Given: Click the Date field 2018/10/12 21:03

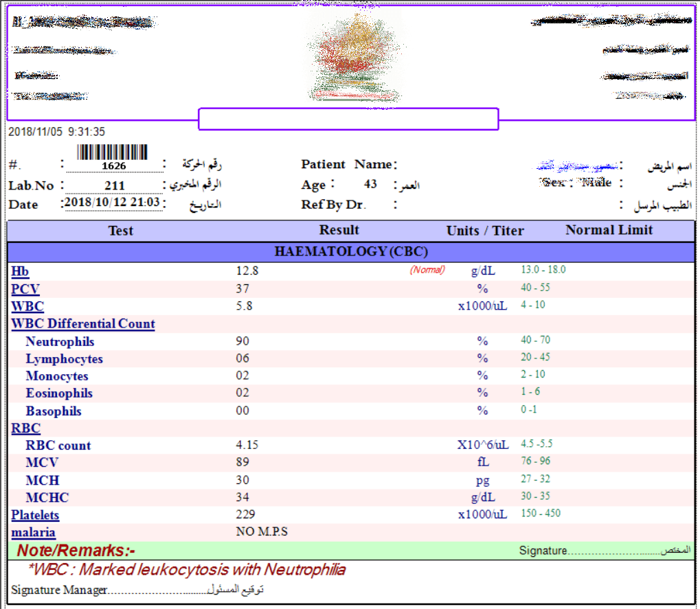Looking at the screenshot, I should (x=113, y=203).
